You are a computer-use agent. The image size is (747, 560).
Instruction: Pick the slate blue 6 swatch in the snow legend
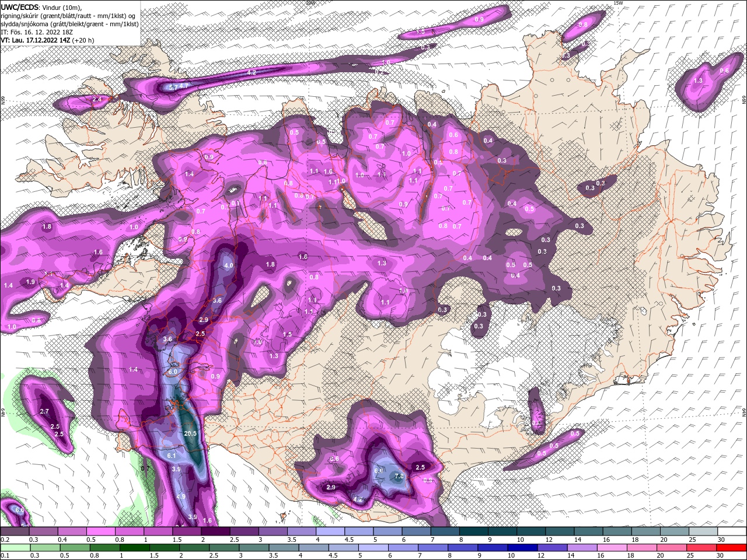pyautogui.click(x=416, y=531)
